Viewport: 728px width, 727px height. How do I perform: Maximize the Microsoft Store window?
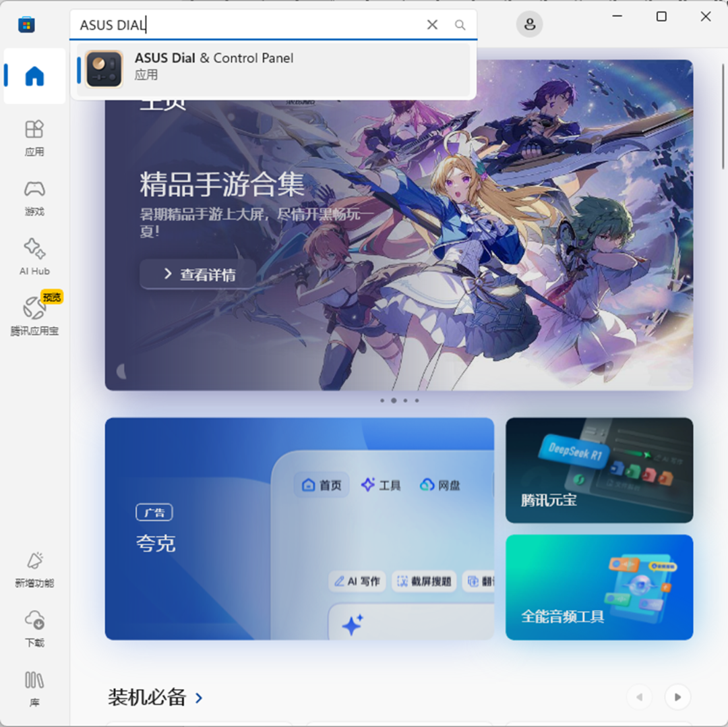pos(662,16)
